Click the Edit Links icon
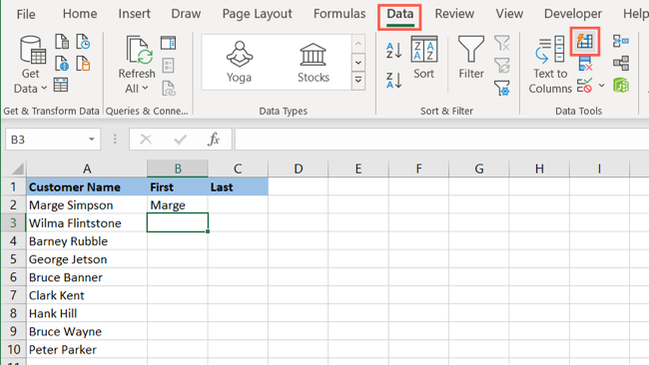 [x=168, y=88]
